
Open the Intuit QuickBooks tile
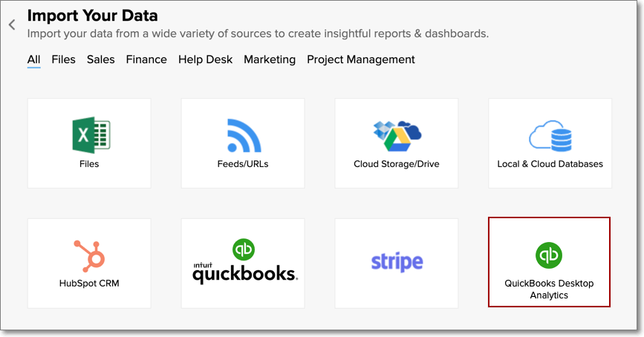tap(243, 264)
